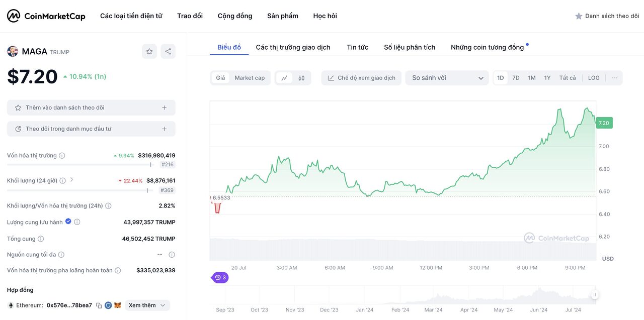Click the chart events history badge
The width and height of the screenshot is (644, 320).
click(x=220, y=277)
